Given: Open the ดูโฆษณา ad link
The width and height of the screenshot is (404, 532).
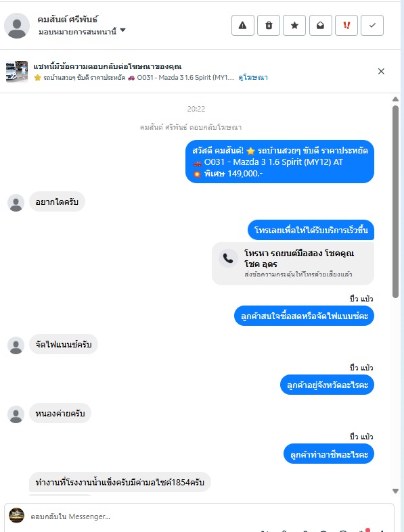Looking at the screenshot, I should 253,78.
